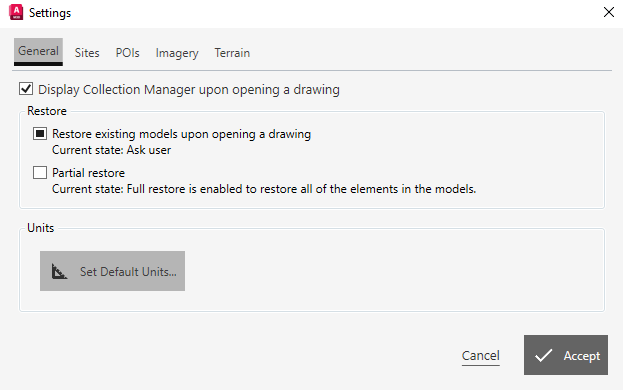Confirm changes with the Accept button
This screenshot has width=623, height=390.
[566, 355]
